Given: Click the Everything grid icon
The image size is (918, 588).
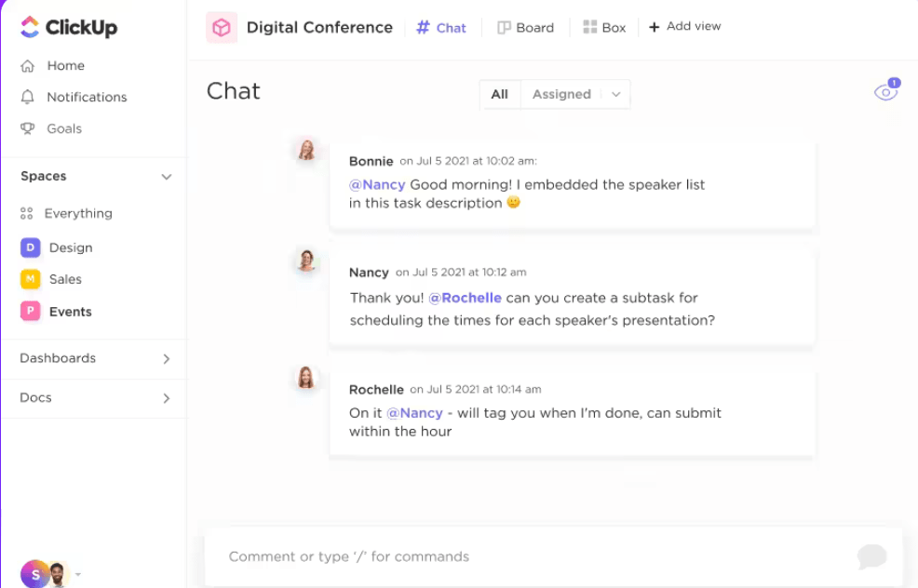Looking at the screenshot, I should [26, 214].
